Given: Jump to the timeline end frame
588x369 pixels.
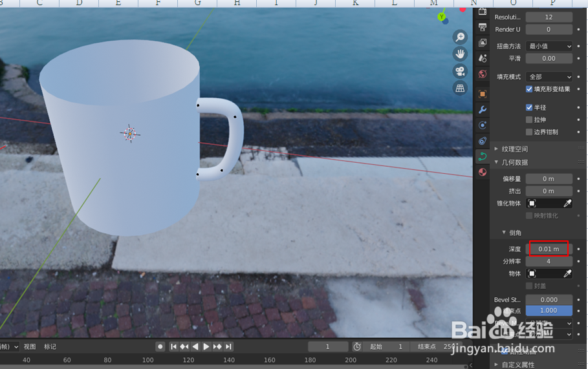Looking at the screenshot, I should coord(228,346).
